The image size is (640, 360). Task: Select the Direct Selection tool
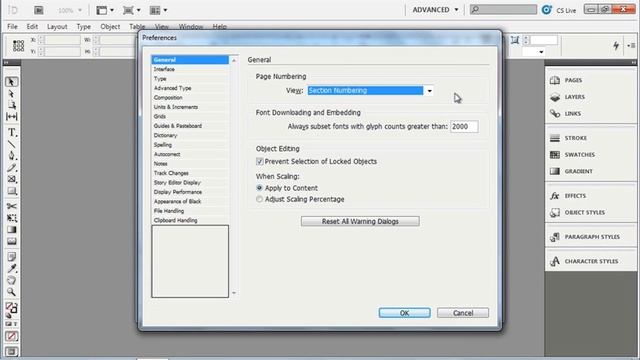(x=11, y=94)
